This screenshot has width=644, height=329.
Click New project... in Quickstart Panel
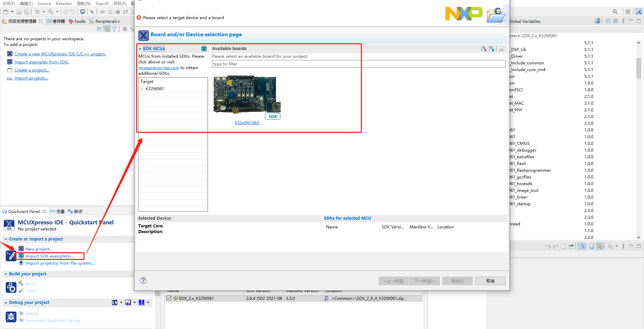39,249
